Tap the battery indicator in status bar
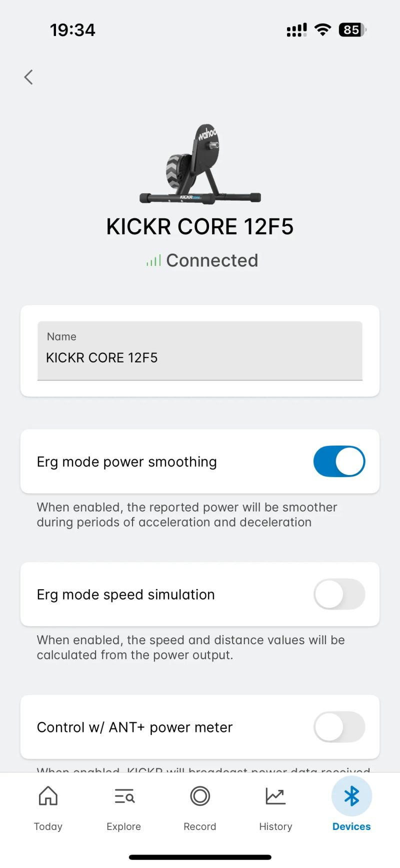Image resolution: width=400 pixels, height=868 pixels. (352, 30)
